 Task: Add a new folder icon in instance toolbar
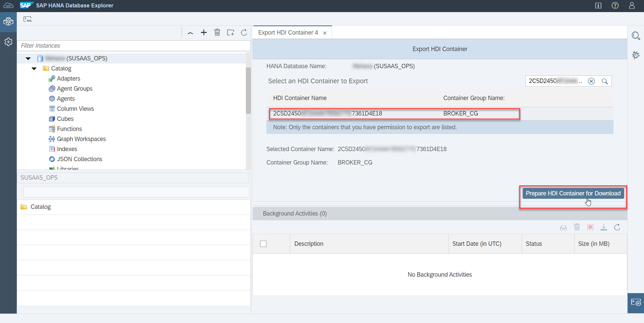coord(230,33)
